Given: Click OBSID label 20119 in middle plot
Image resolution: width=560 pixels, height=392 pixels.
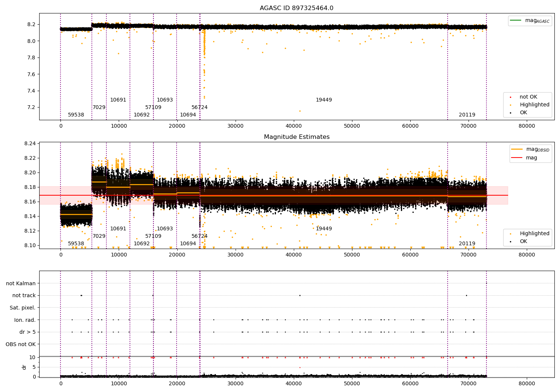Looking at the screenshot, I should coord(467,244).
